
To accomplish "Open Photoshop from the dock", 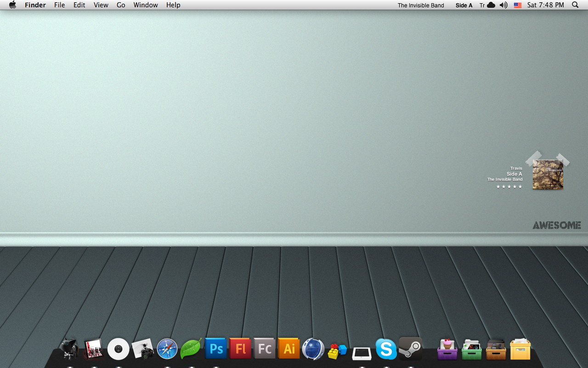I will pyautogui.click(x=216, y=349).
